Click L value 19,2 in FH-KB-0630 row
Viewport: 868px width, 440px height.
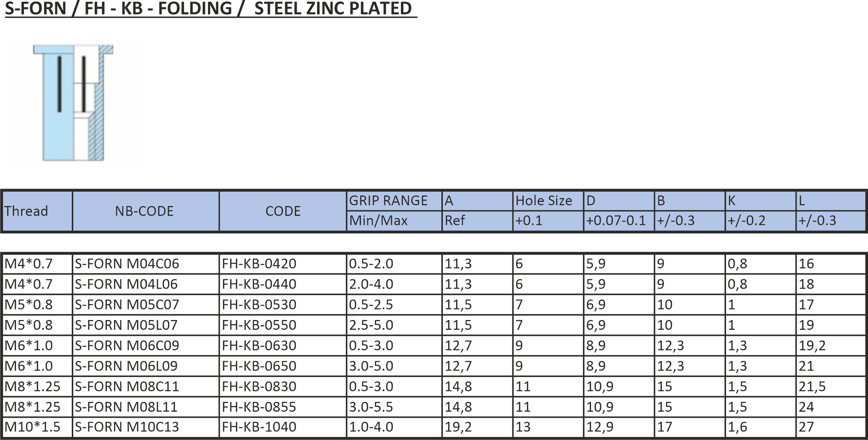pos(831,345)
